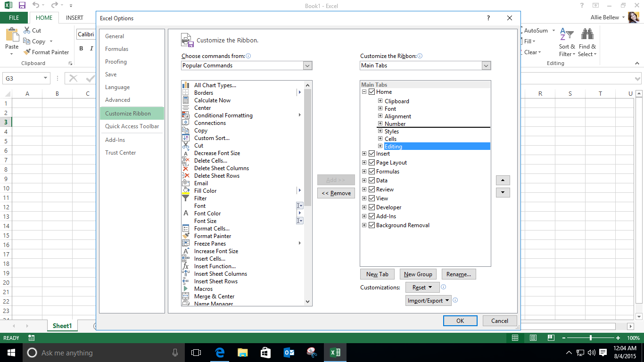Uncheck the Home tab checkbox
Screen dimensions: 644x362
372,92
